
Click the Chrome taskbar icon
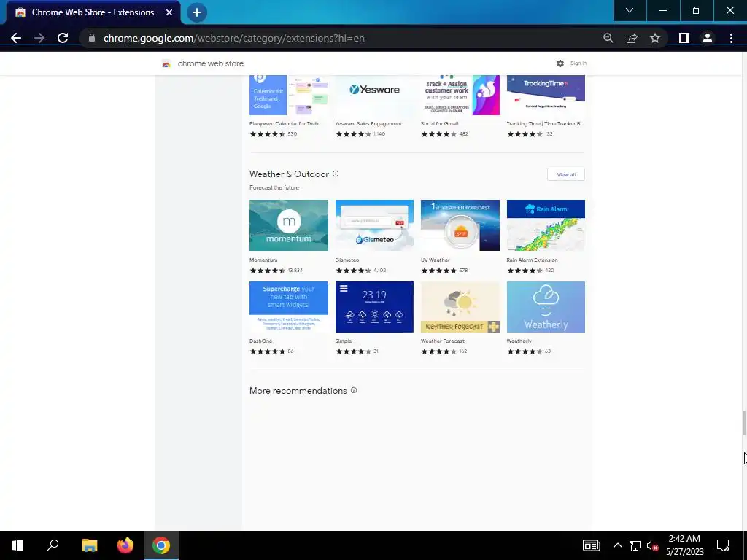pos(161,545)
